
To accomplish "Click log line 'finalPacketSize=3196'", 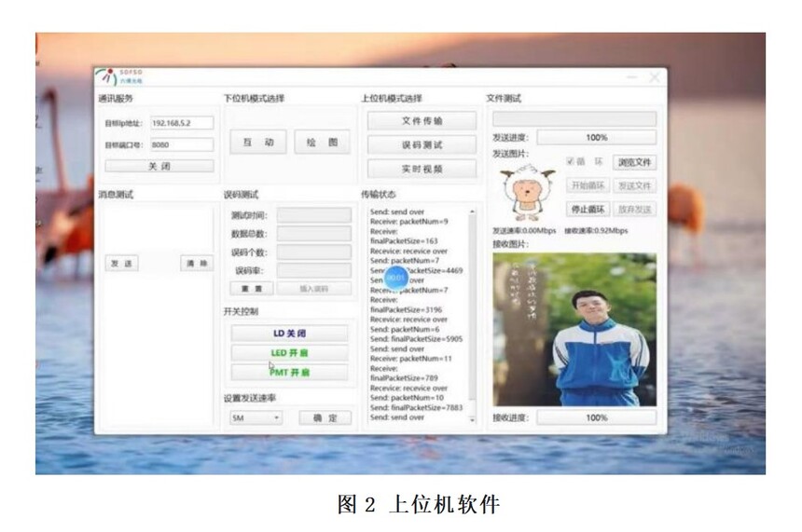I will [x=406, y=309].
